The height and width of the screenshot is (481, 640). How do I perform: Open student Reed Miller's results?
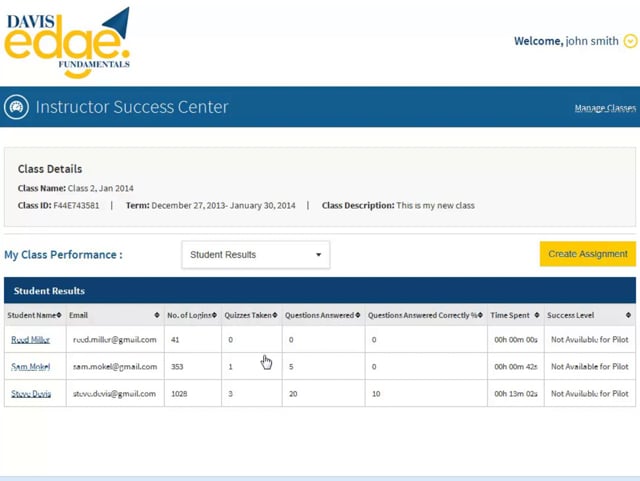(30, 340)
